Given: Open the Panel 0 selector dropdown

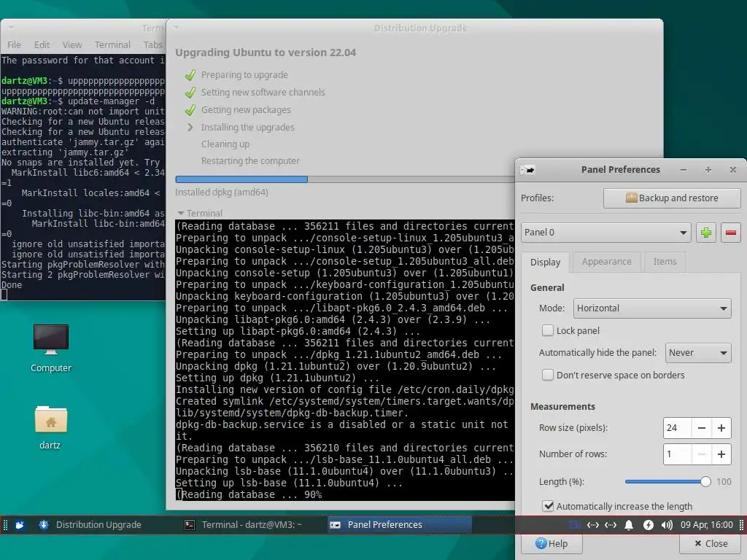Looking at the screenshot, I should click(x=606, y=233).
